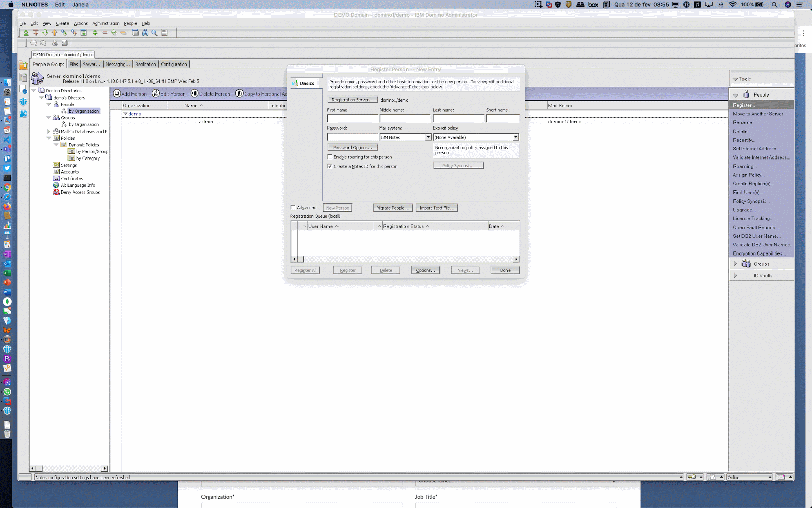The width and height of the screenshot is (812, 508).
Task: Click the Registration Server button
Action: (352, 99)
